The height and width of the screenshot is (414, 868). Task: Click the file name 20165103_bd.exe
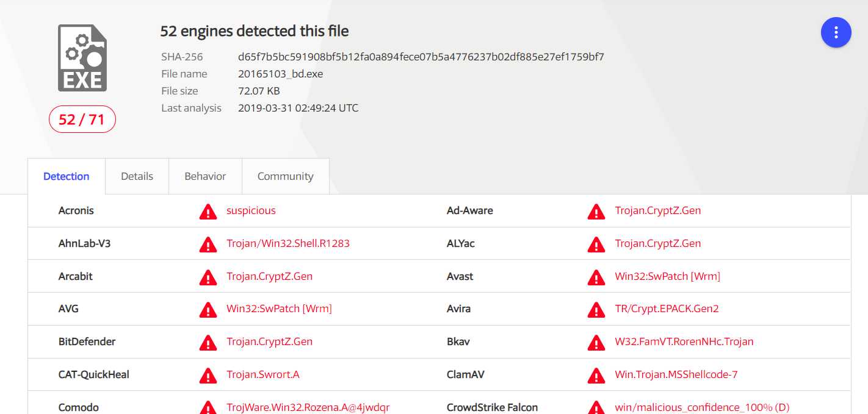[x=281, y=74]
